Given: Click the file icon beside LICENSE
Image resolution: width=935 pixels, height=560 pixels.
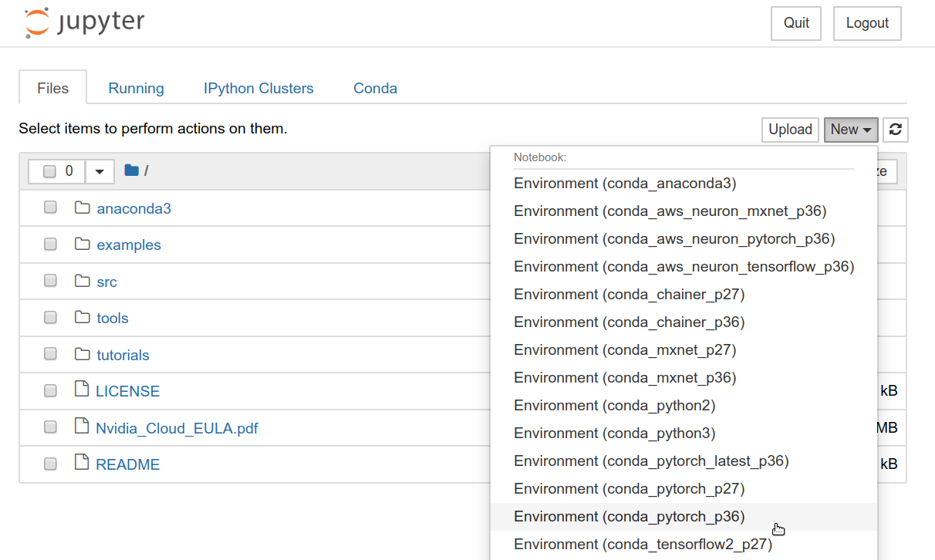Looking at the screenshot, I should coord(83,390).
